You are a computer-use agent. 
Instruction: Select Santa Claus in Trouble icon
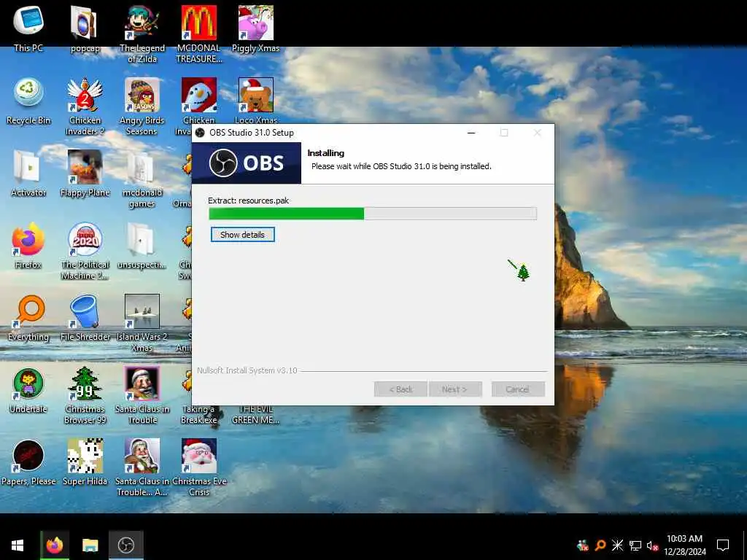click(x=142, y=396)
